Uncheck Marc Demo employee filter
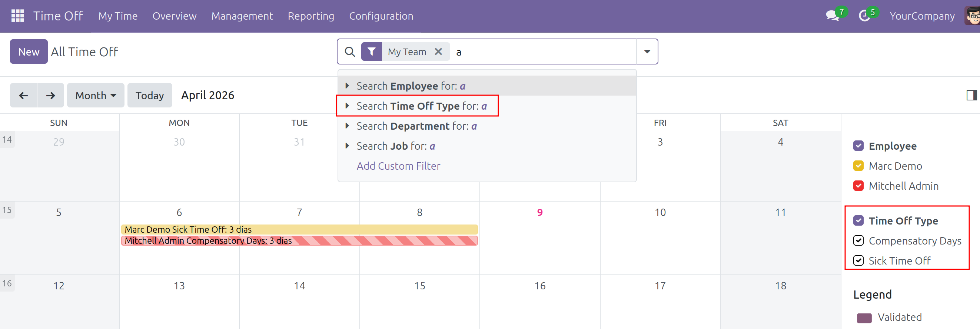Image resolution: width=980 pixels, height=329 pixels. click(858, 166)
